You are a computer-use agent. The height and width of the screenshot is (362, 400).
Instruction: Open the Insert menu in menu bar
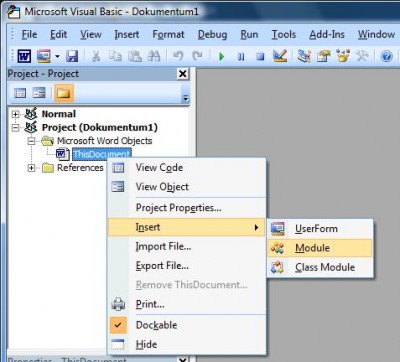127,34
